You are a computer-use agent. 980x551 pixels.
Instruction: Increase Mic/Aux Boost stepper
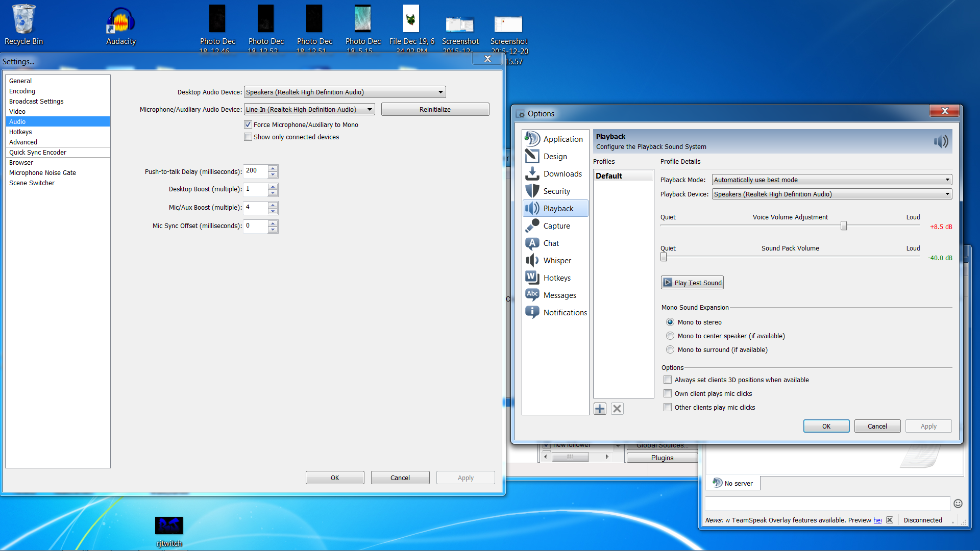pyautogui.click(x=273, y=205)
